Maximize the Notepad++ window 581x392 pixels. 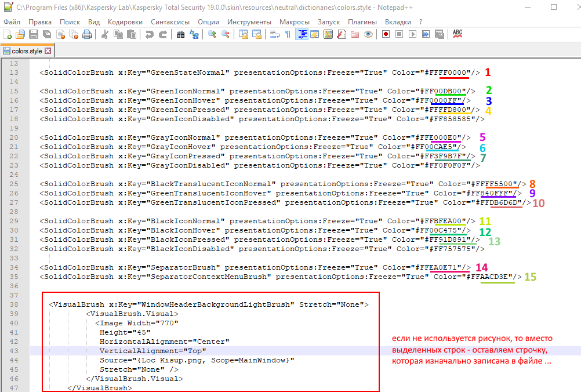tap(554, 7)
